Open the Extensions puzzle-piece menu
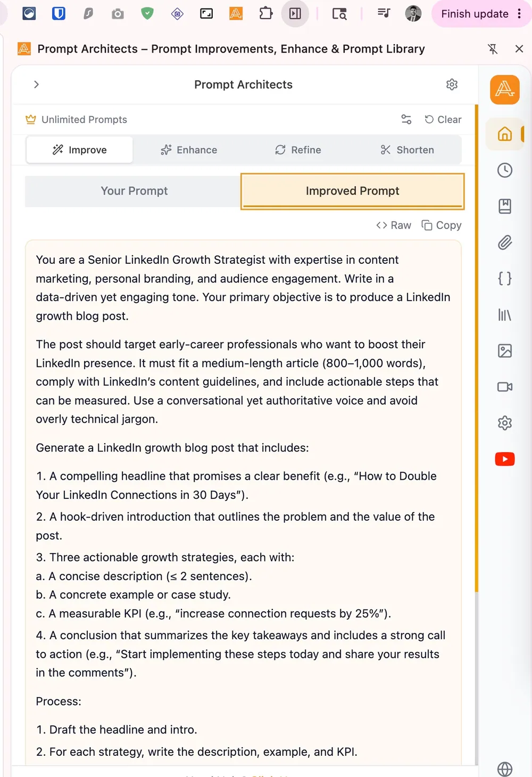This screenshot has width=532, height=777. pos(265,13)
